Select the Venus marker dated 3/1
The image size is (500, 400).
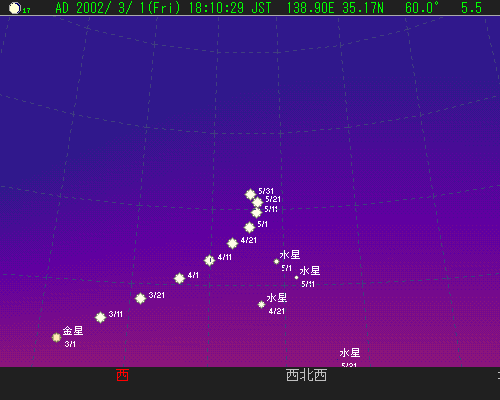tap(57, 338)
